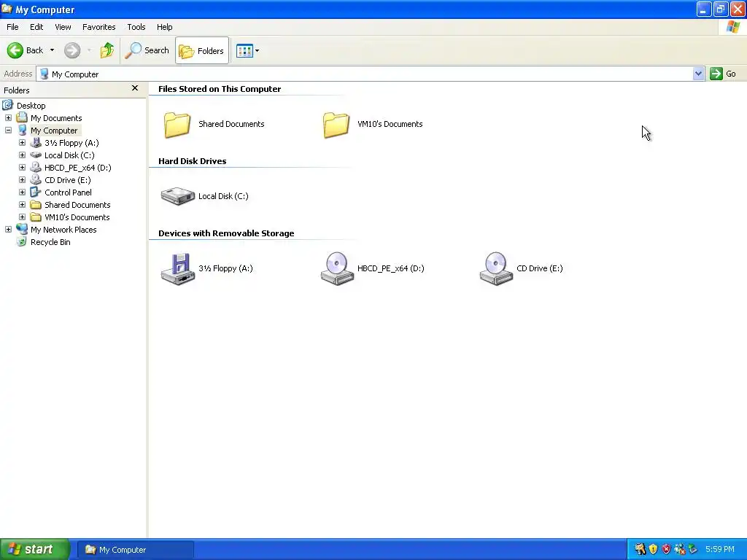Click the system clock showing 5:59 PM
This screenshot has width=747, height=560.
(720, 549)
